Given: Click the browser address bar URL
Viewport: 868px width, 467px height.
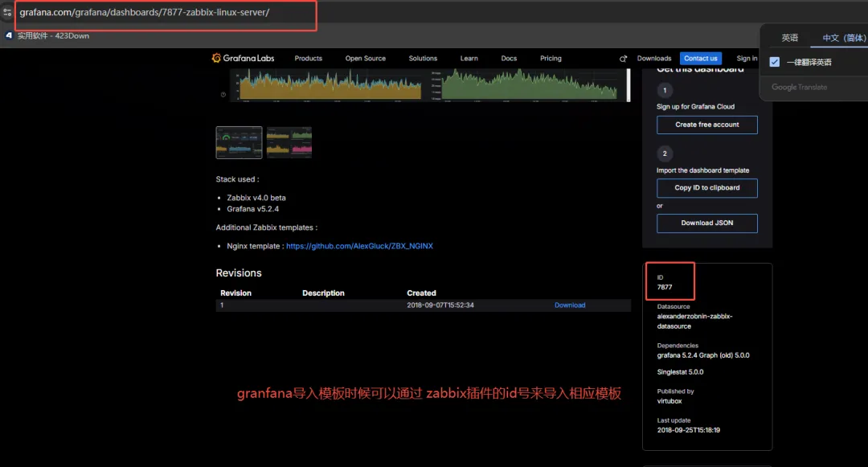Looking at the screenshot, I should 145,12.
